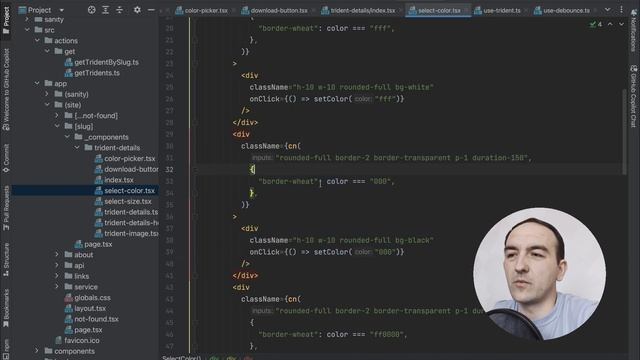Screen dimensions: 640x360
Task: Switch to the color-picker.tsx tab
Action: pos(202,10)
